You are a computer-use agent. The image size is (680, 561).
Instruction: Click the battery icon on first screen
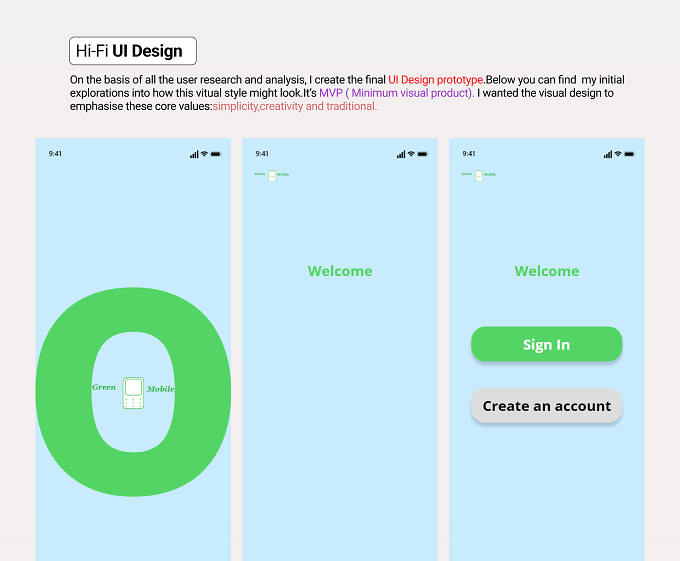point(216,154)
